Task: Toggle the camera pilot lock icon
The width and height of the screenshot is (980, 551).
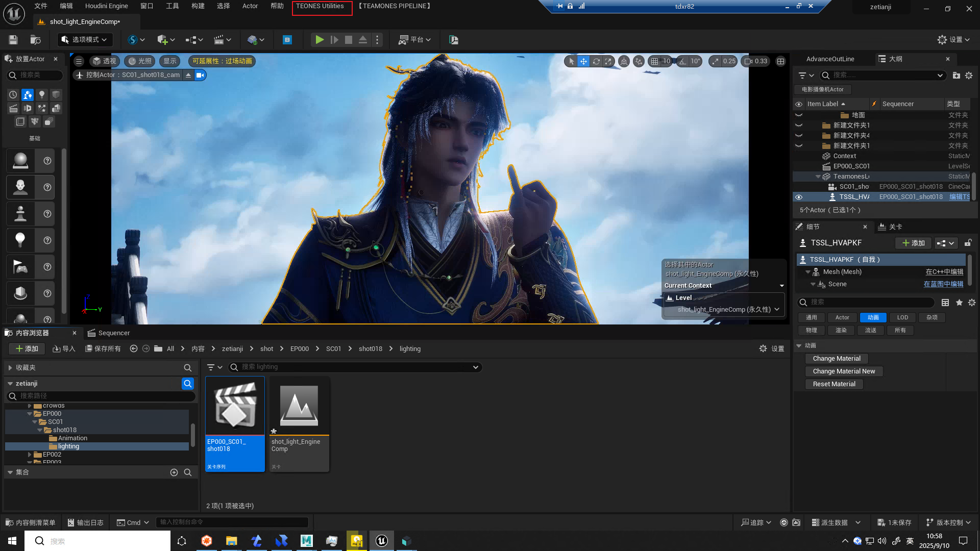Action: pos(200,75)
